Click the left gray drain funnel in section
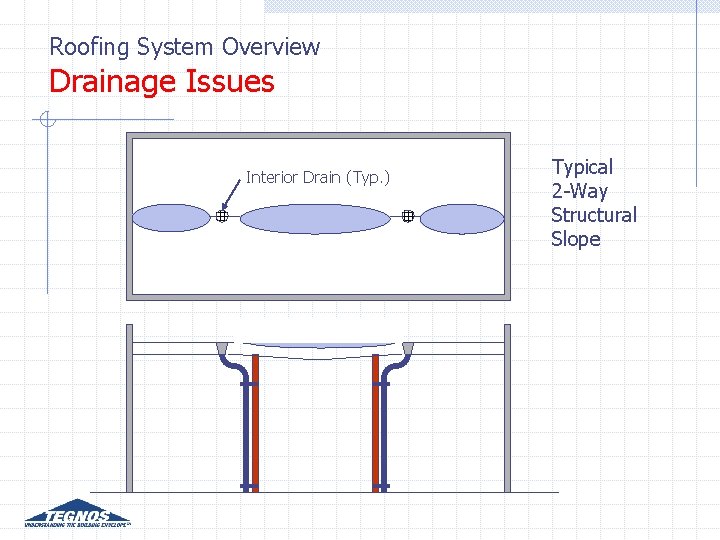Viewport: 720px width, 540px height. [222, 348]
